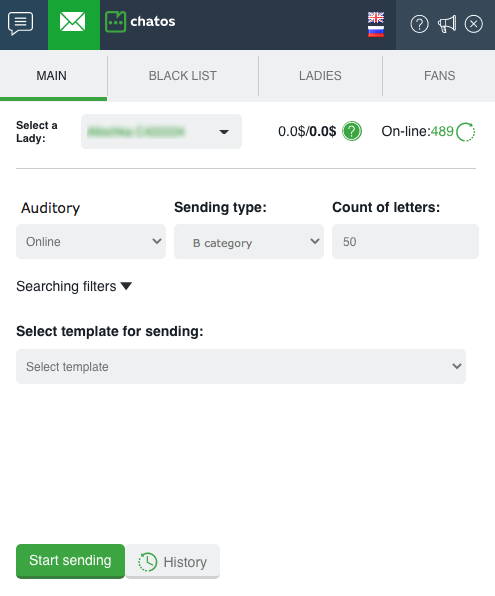Viewport: 495px width, 596px height.
Task: Open the chat messages icon
Action: point(21,24)
